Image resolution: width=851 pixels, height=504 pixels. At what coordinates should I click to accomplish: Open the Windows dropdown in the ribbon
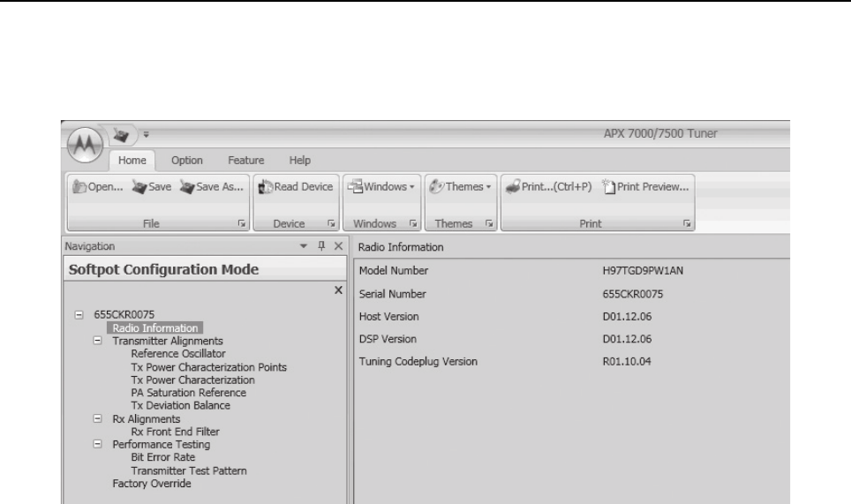point(381,186)
